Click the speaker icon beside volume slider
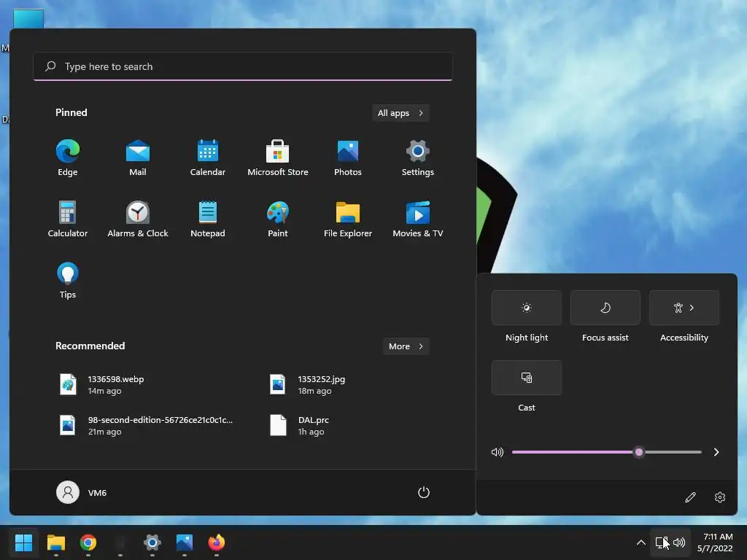This screenshot has width=747, height=560. pos(498,452)
